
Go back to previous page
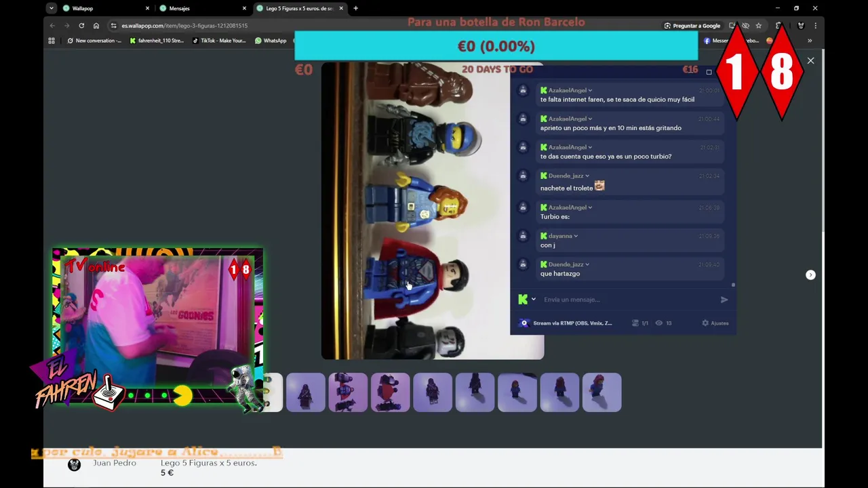pos(52,26)
